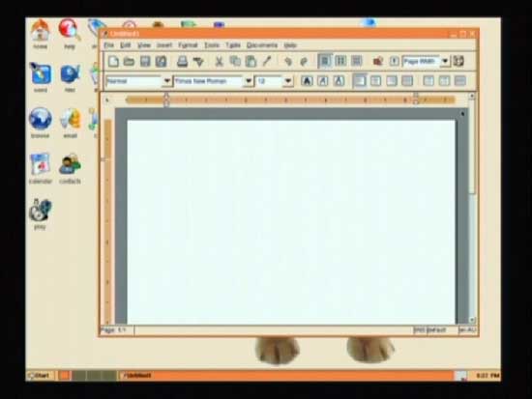532x399 pixels.
Task: Create a new document from the toolbar
Action: coord(113,62)
